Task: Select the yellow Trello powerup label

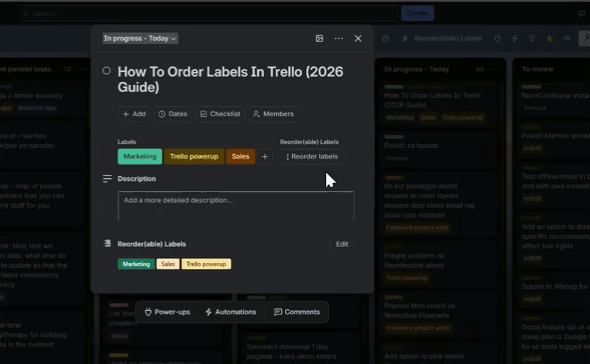Action: (x=194, y=156)
